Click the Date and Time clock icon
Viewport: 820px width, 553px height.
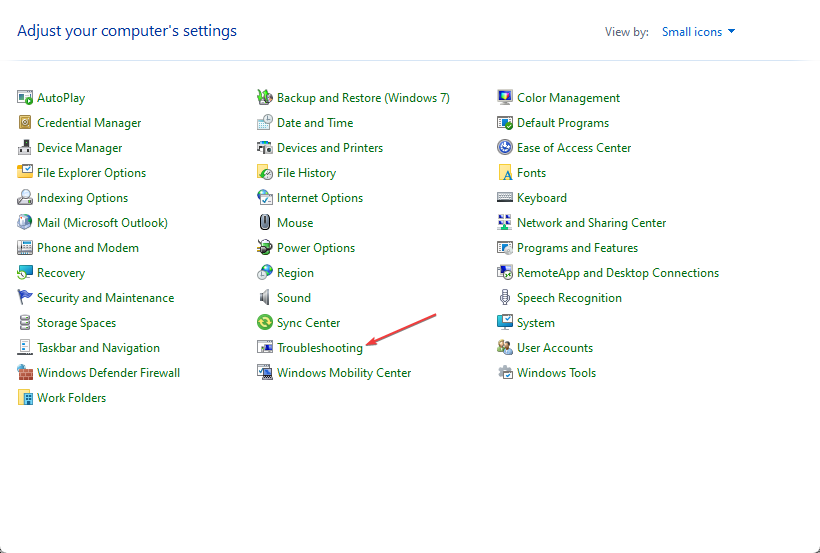(265, 122)
